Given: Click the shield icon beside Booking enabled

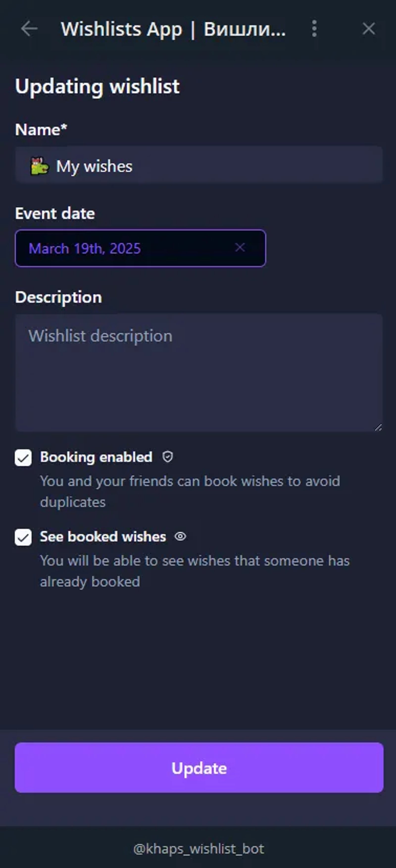Looking at the screenshot, I should (x=168, y=457).
